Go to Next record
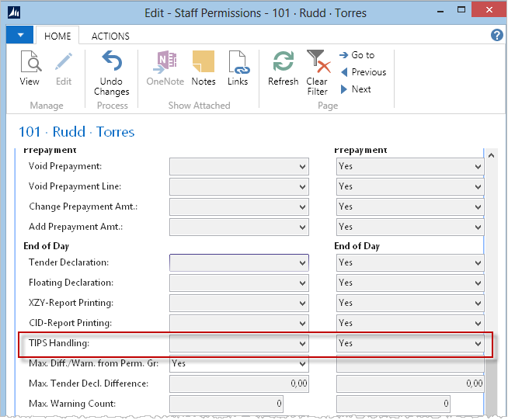This screenshot has height=420, width=508. coord(355,89)
